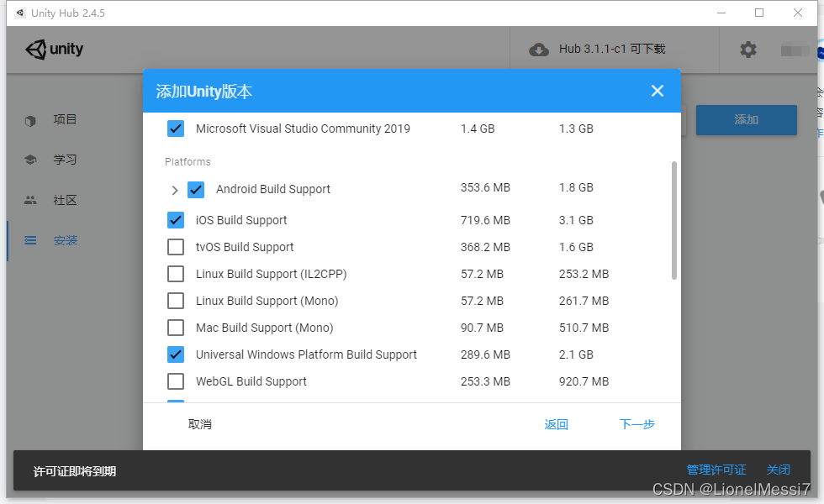Screen dimensions: 824x504
Task: Click 下一步 to proceed
Action: pyautogui.click(x=637, y=424)
